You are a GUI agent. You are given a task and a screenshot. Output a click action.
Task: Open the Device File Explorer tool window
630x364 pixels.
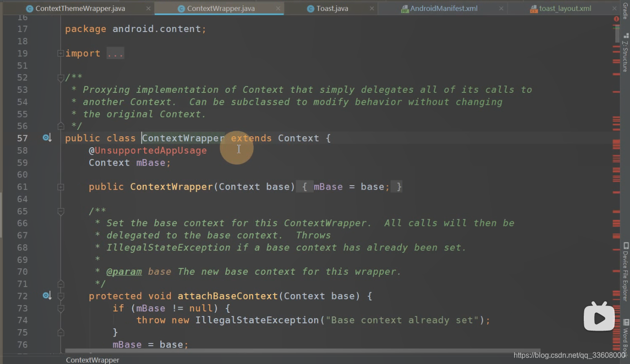[x=625, y=271]
